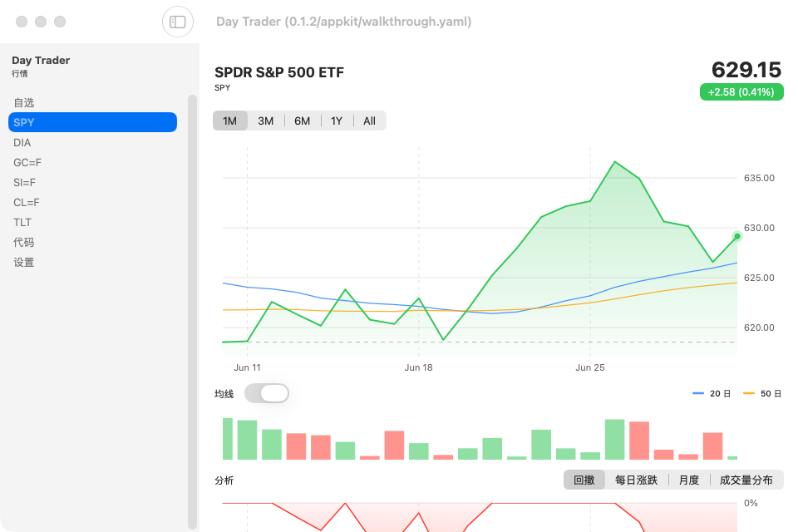798x532 pixels.
Task: Open GC=F gold futures in sidebar
Action: pyautogui.click(x=92, y=162)
